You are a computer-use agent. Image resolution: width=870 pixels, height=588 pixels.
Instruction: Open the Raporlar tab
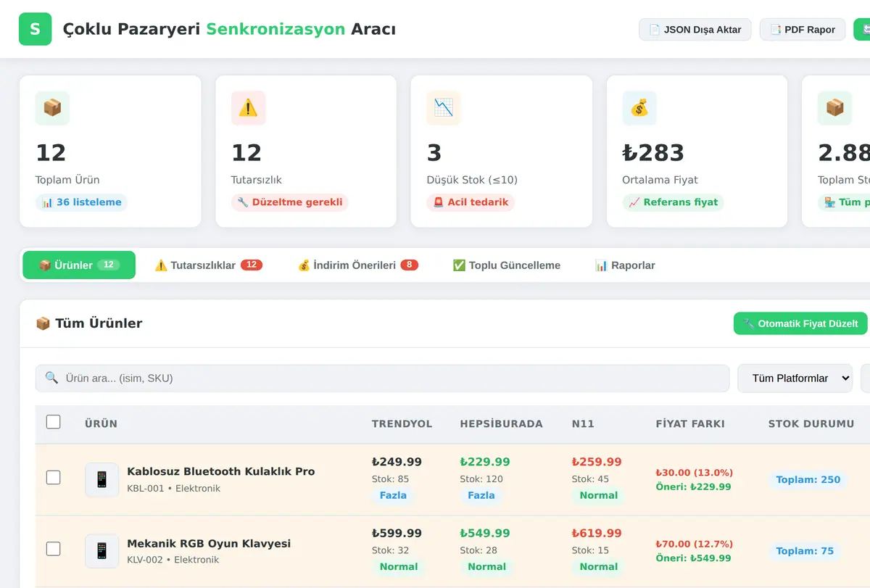tap(625, 265)
